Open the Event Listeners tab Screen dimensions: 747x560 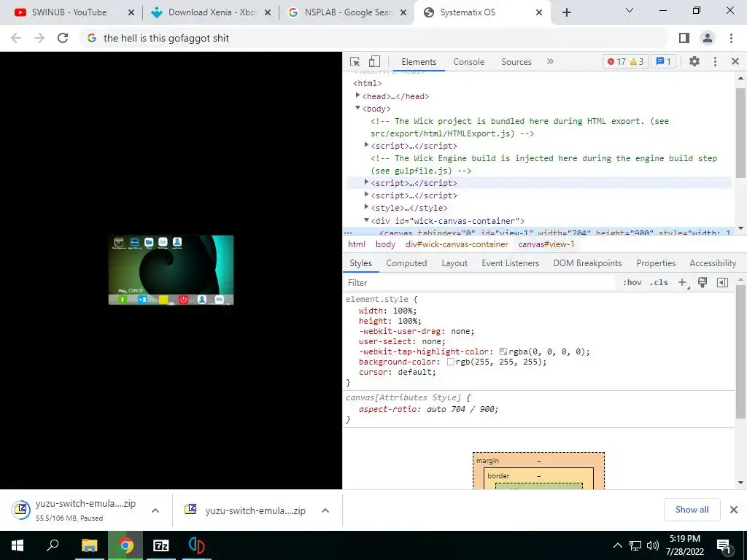[510, 263]
